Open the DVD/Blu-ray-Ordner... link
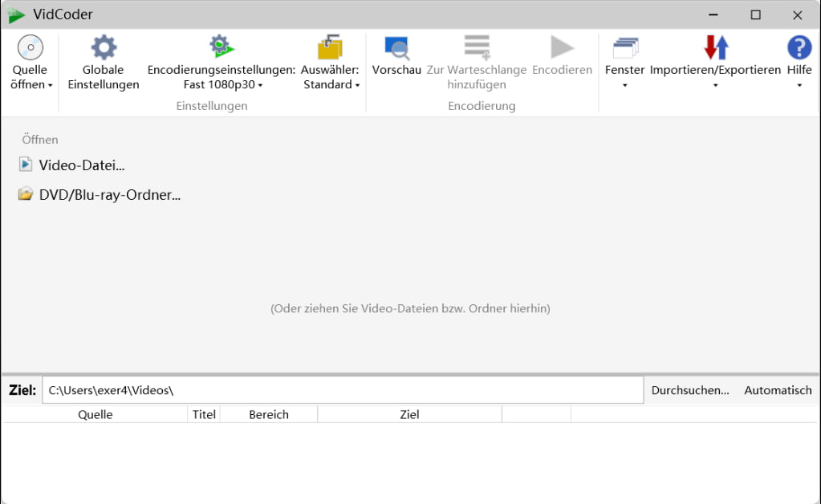This screenshot has height=504, width=821. click(x=110, y=195)
